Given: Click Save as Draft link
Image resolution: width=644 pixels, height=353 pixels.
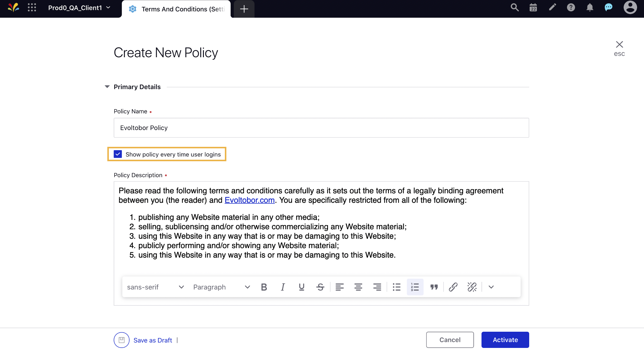Looking at the screenshot, I should tap(153, 340).
